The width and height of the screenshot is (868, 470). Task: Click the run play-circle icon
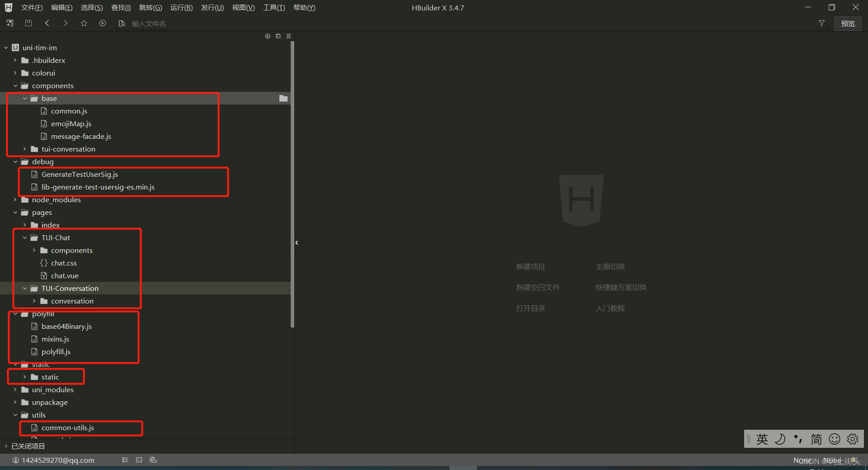point(103,23)
